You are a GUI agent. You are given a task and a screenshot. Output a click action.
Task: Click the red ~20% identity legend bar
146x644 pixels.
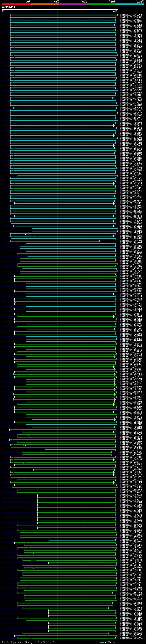pyautogui.click(x=16, y=4)
